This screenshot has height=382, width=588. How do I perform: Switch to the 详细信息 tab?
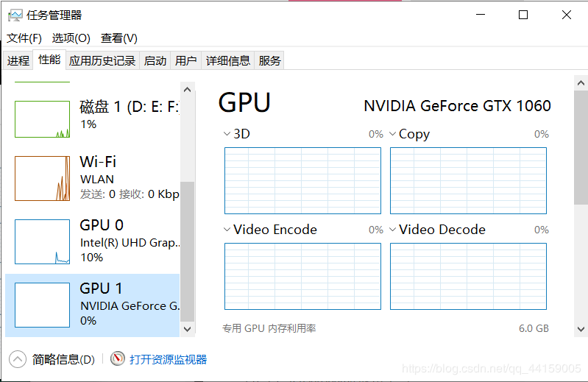point(228,60)
